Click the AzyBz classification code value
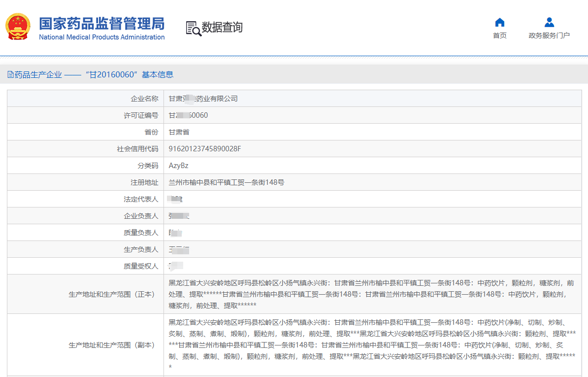Viewport: 588px width, 377px height. [178, 166]
